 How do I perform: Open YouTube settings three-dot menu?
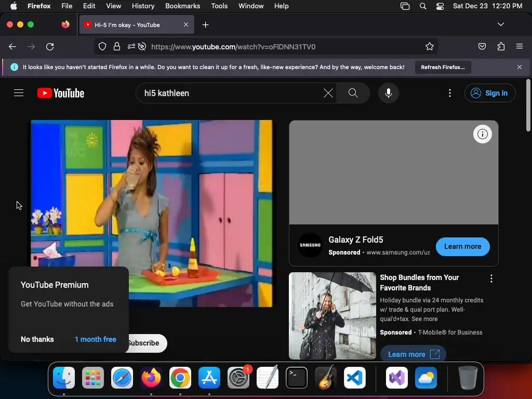click(450, 93)
